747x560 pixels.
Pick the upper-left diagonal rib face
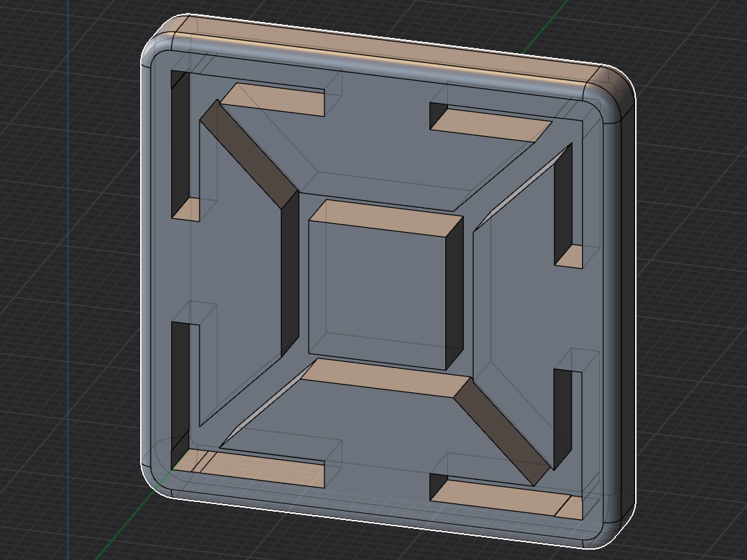pyautogui.click(x=249, y=154)
